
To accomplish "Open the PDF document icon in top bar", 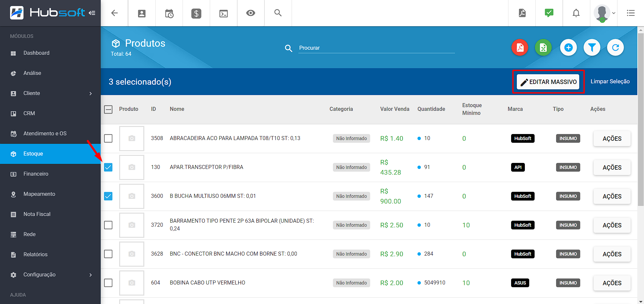I will [522, 13].
